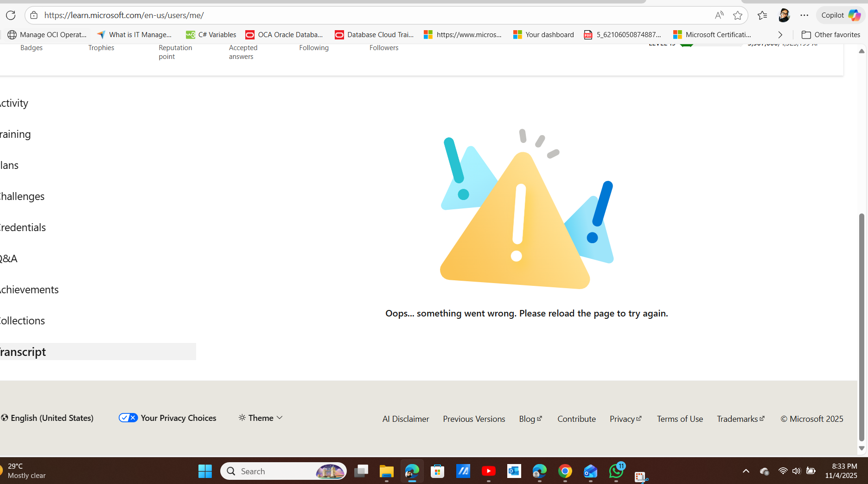Open the Terms of Use footer link
Screen dimensions: 868x484
coord(680,419)
